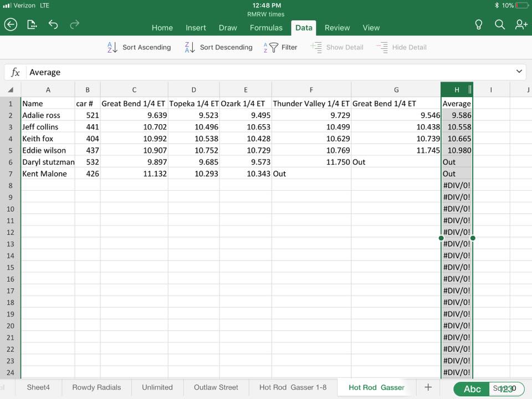Tap the formula bar input field

(266, 72)
